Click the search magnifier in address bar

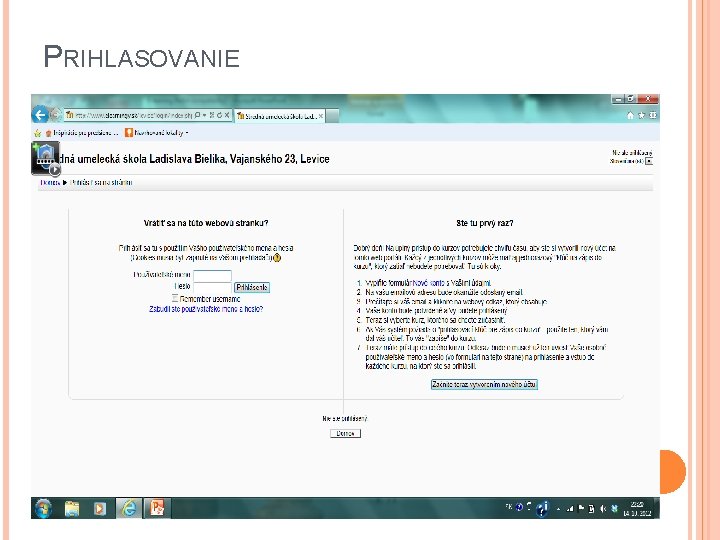tap(197, 115)
